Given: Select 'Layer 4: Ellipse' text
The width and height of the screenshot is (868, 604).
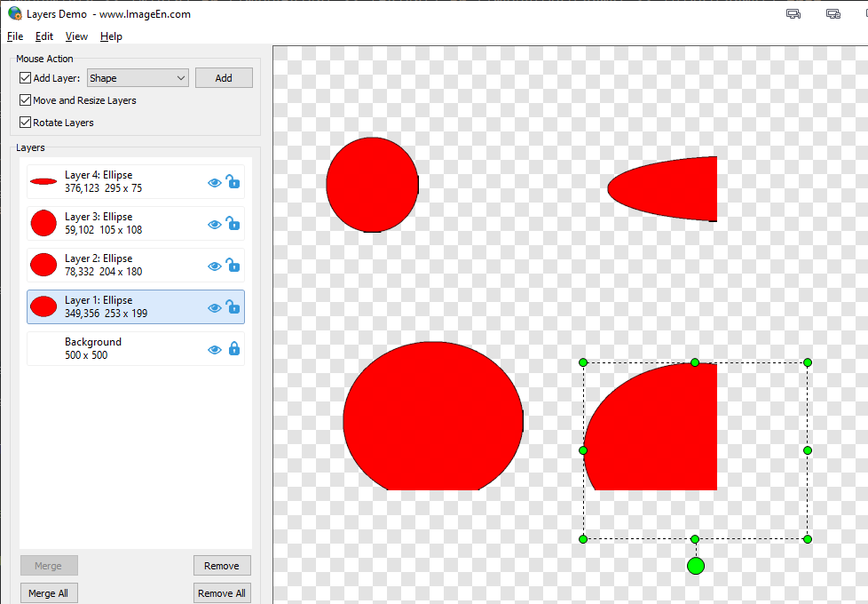Looking at the screenshot, I should [x=99, y=175].
